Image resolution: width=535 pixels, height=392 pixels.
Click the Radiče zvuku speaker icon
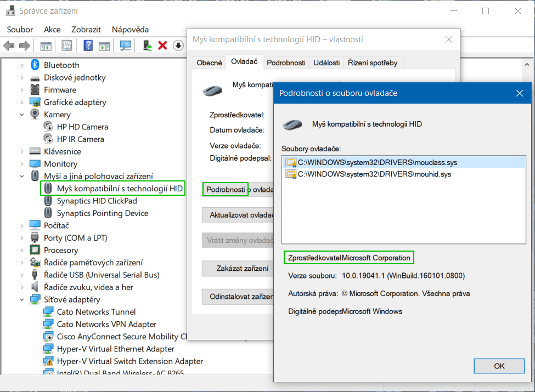pyautogui.click(x=35, y=287)
